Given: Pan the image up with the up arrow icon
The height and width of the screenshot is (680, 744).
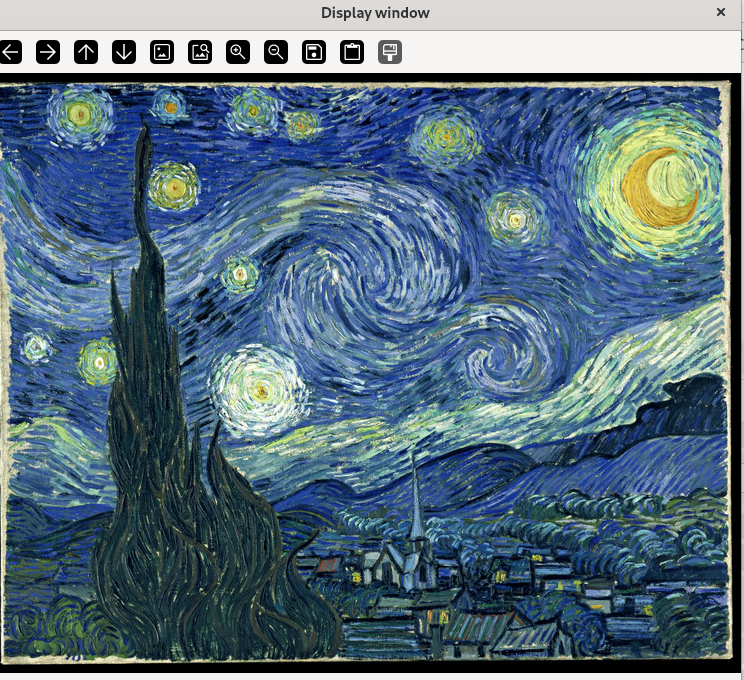Looking at the screenshot, I should coord(86,52).
